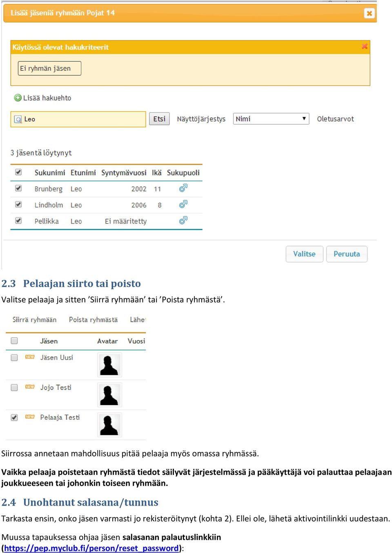Close the Lisää jäseniä dialog
The image size is (392, 553).
pyautogui.click(x=369, y=13)
